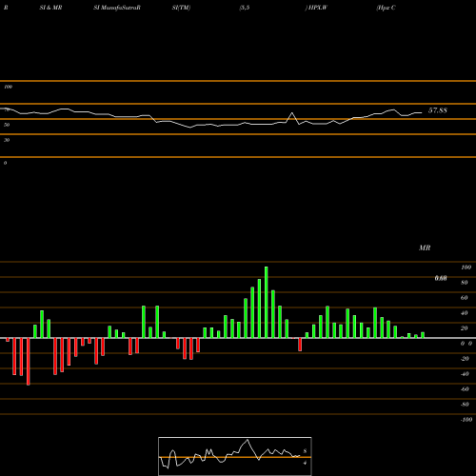476x476 pixels.
Task: Click the '8' label inside mini chart
Action: pos(305,451)
